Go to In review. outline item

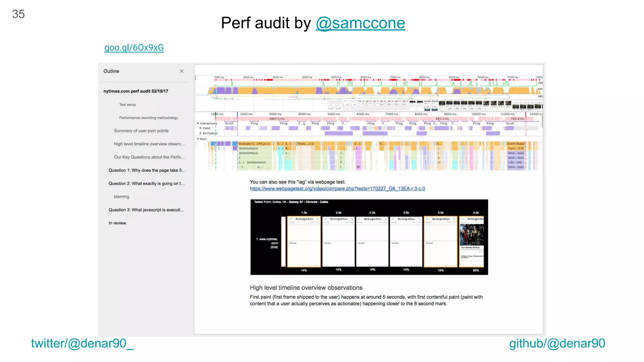(118, 223)
